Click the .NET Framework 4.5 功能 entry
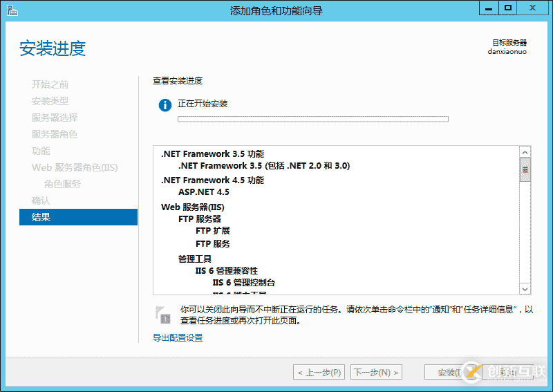The height and width of the screenshot is (392, 553). pos(212,180)
